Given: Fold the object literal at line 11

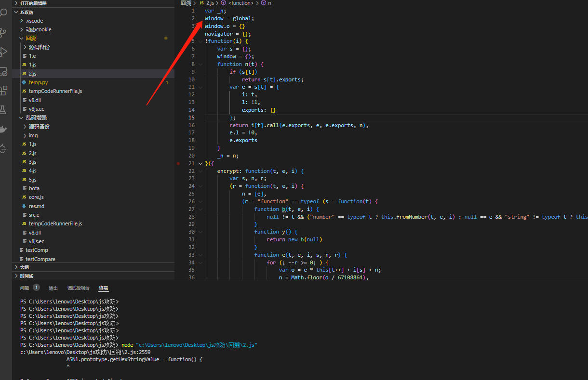Looking at the screenshot, I should click(200, 87).
